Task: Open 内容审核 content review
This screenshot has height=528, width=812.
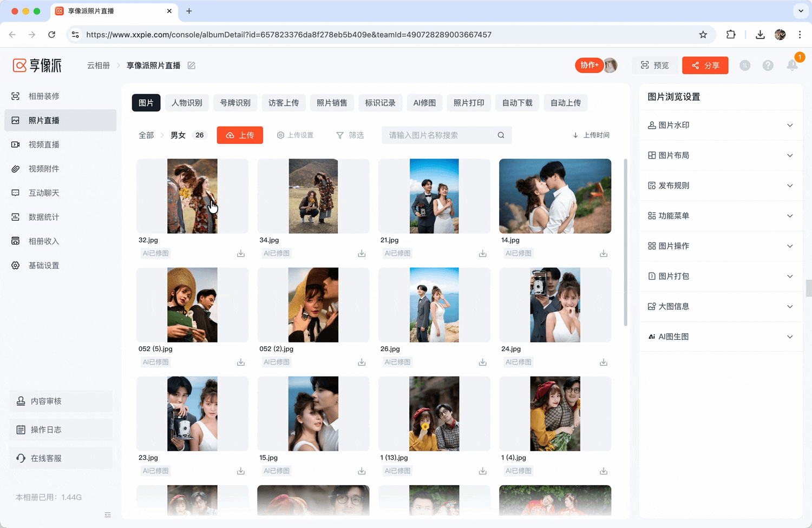Action: (61, 401)
